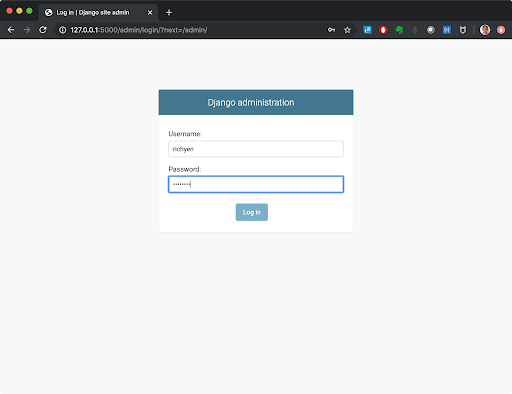Close the Log in Django site admin tab
512x394 pixels.
150,12
